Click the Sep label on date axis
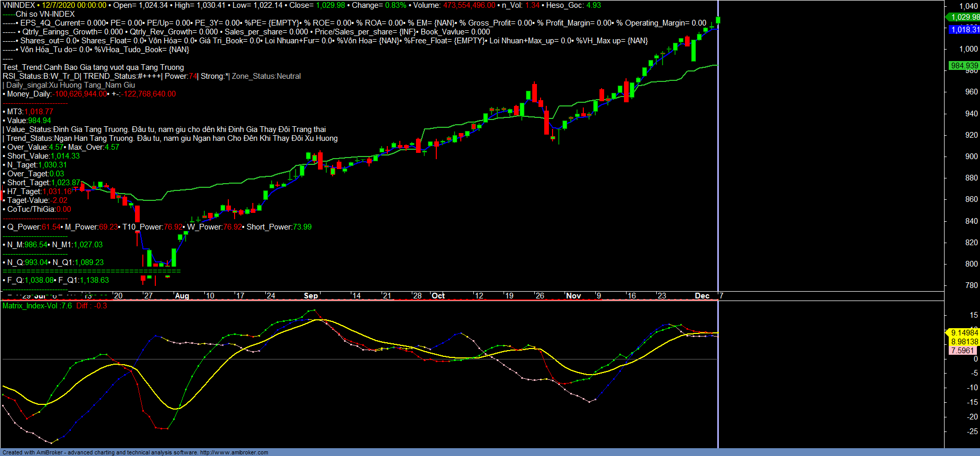The height and width of the screenshot is (456, 980). point(311,296)
